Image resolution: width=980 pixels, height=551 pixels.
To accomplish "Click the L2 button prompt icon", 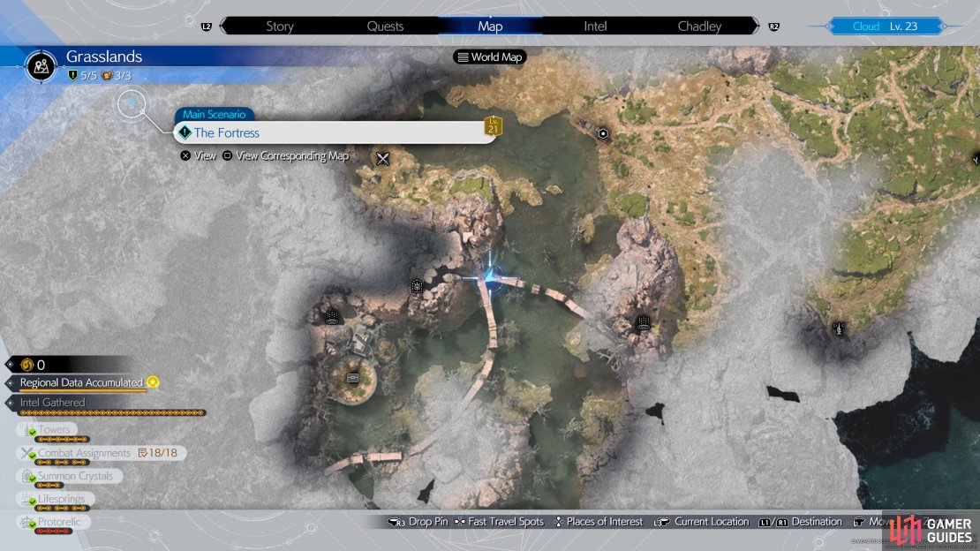I will tap(207, 26).
